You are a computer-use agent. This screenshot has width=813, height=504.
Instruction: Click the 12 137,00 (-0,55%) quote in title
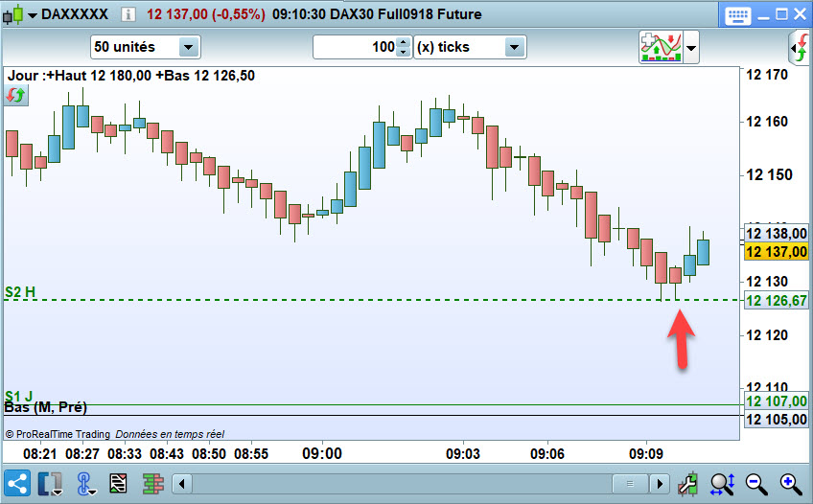(x=206, y=14)
